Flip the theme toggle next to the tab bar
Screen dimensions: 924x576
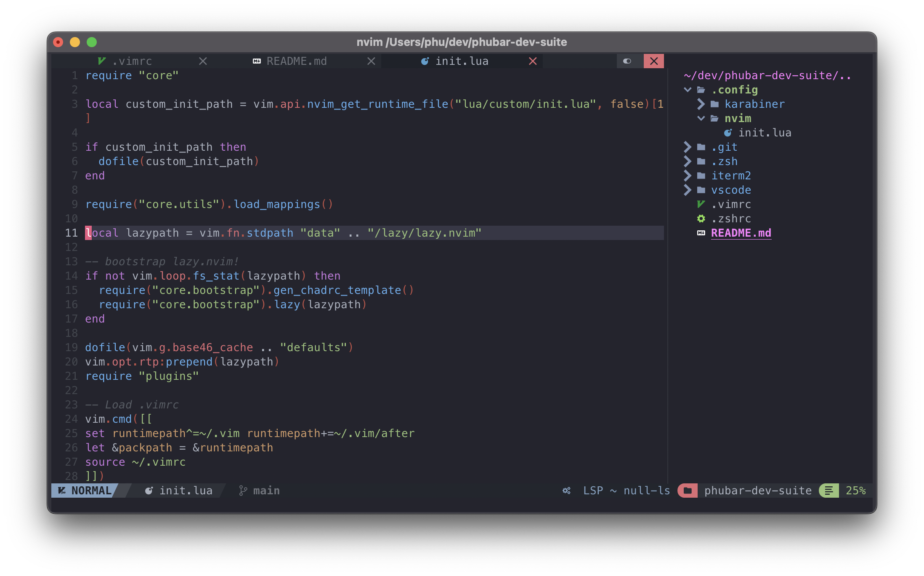point(628,61)
